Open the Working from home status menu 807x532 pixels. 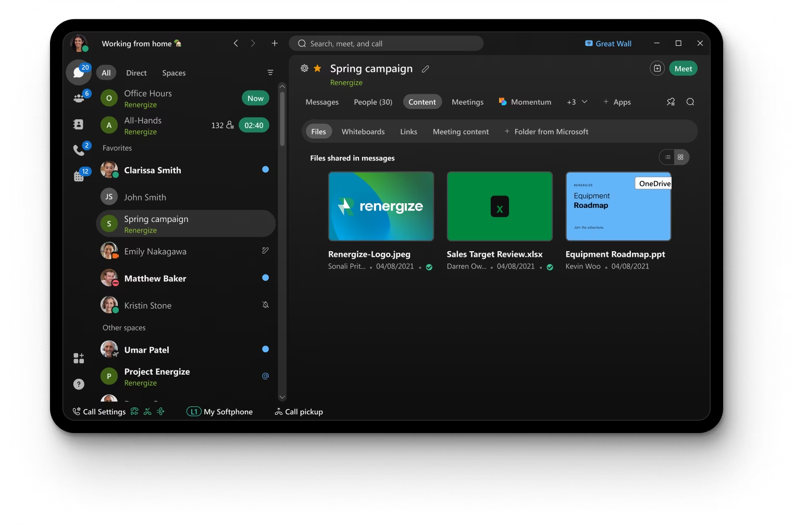(142, 43)
